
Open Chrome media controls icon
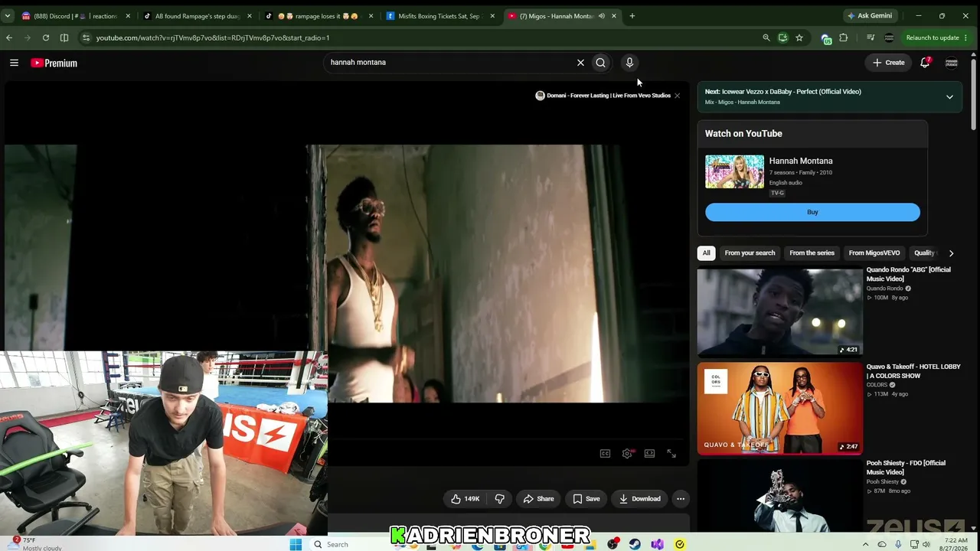click(x=871, y=37)
